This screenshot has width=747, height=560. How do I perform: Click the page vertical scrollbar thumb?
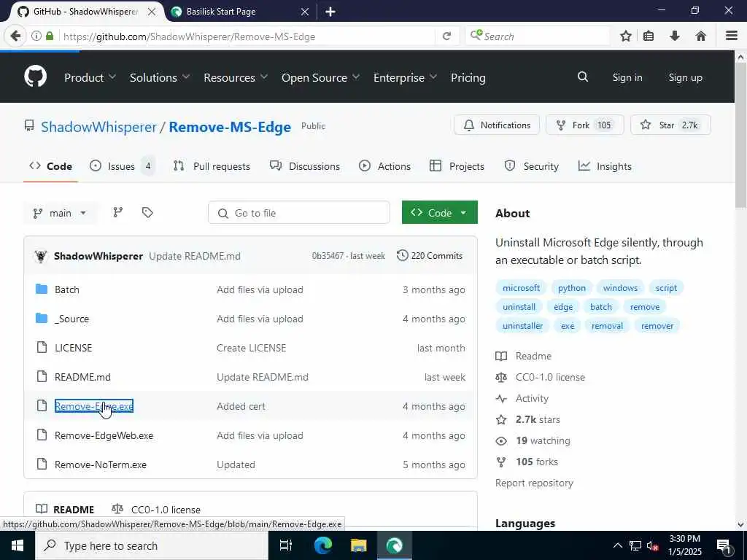(x=740, y=136)
